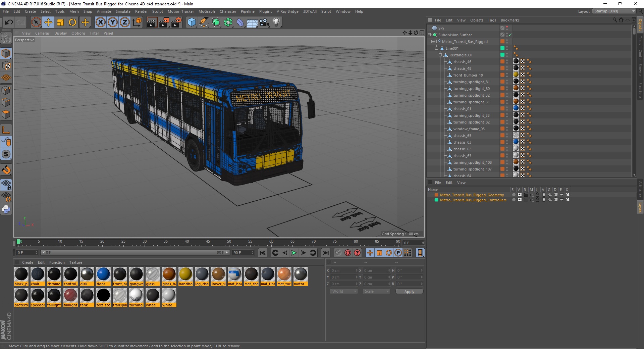Click Geometry layer orange color swatch
Viewport: 644px width, 349px height.
(x=436, y=195)
